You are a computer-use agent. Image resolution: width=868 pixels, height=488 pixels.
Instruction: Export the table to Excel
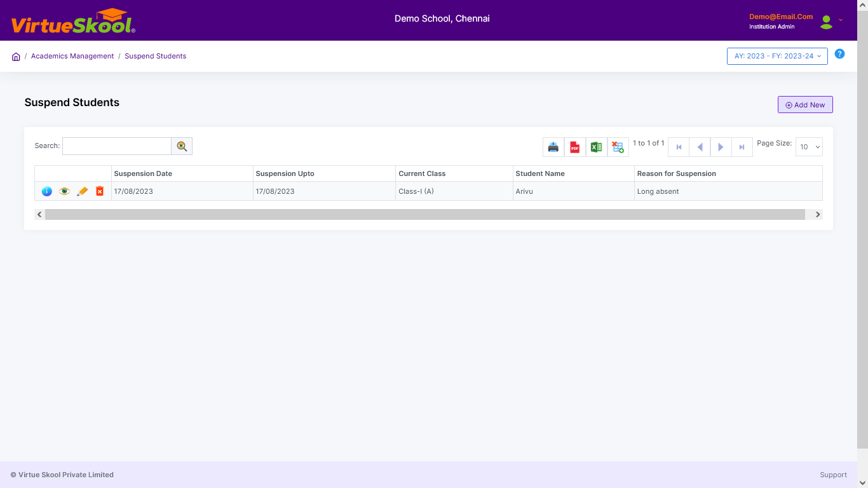[597, 147]
